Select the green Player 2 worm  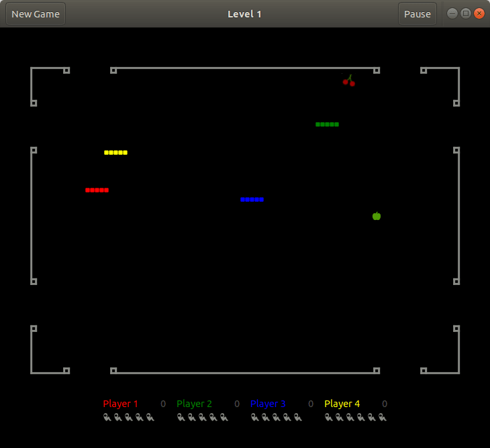click(327, 125)
